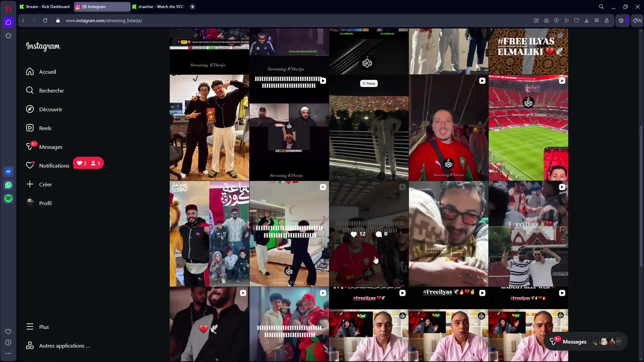
Task: Open Opera sidebar three-dots settings
Action: click(x=8, y=353)
